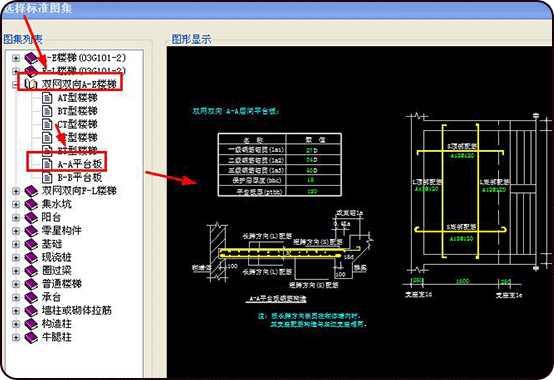Click the document icon beside AT型楼梯

(47, 98)
